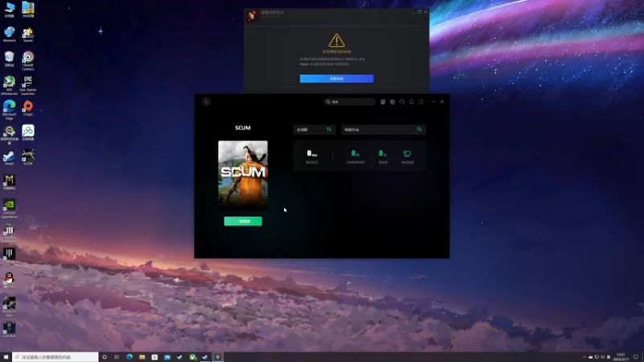Open the Action Center notification icon
Screen dimensions: 644x362
636,357
